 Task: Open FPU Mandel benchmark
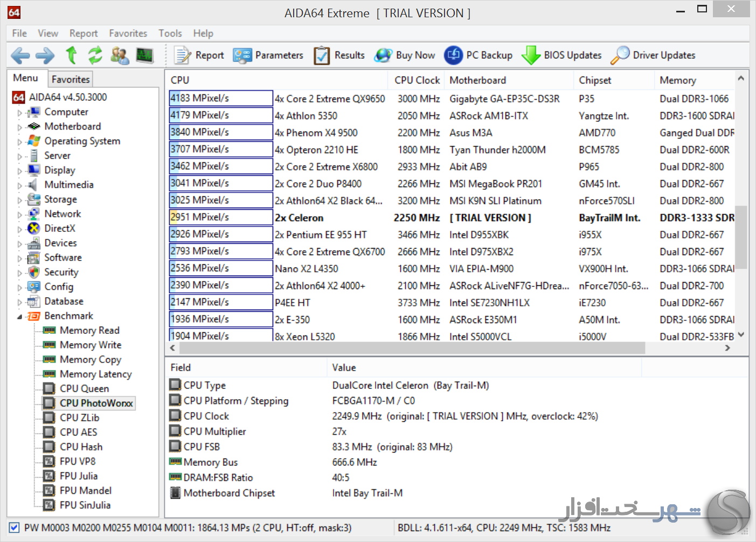(78, 491)
